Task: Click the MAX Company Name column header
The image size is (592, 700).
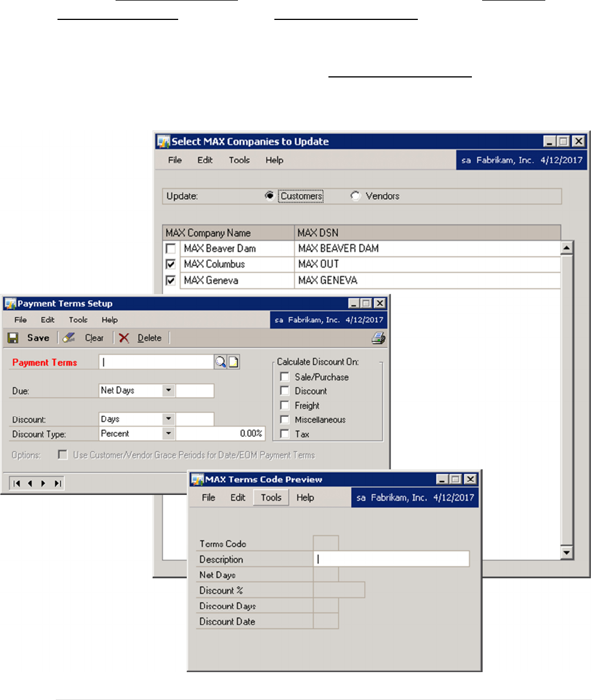Action: coord(228,233)
